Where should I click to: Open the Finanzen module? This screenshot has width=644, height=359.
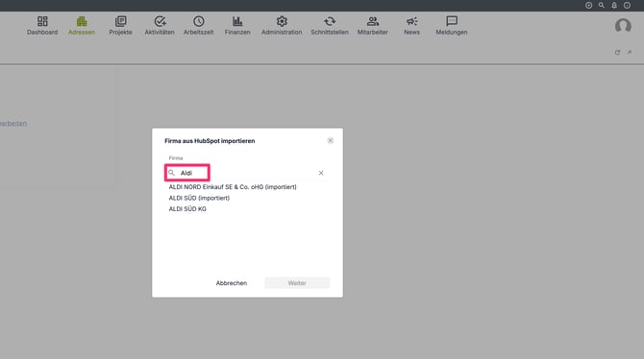pyautogui.click(x=237, y=26)
